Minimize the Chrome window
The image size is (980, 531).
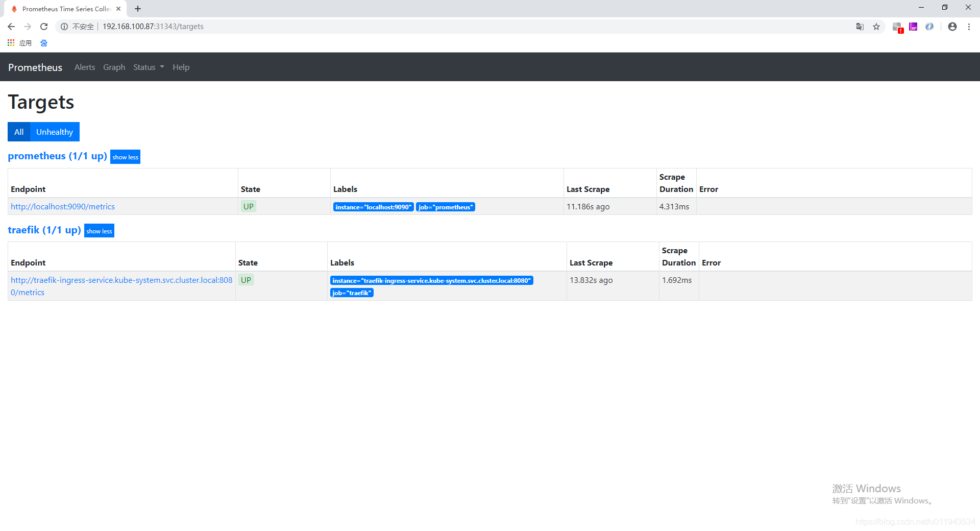click(x=921, y=8)
